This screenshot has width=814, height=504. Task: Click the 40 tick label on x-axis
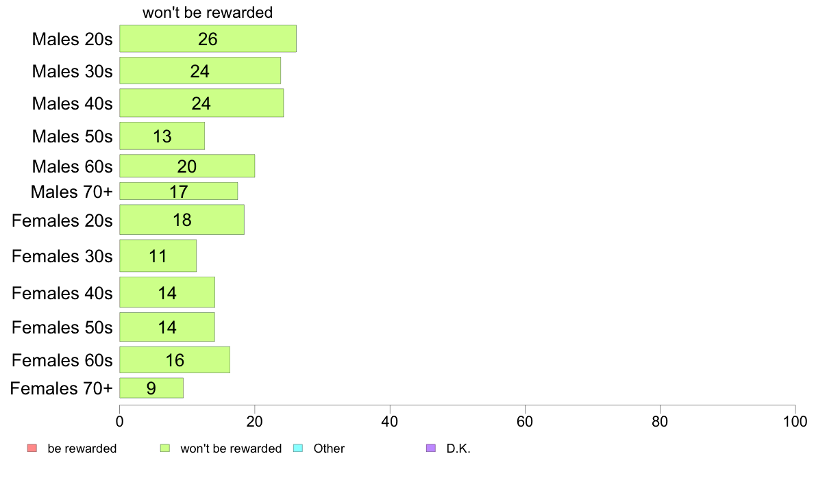point(389,421)
